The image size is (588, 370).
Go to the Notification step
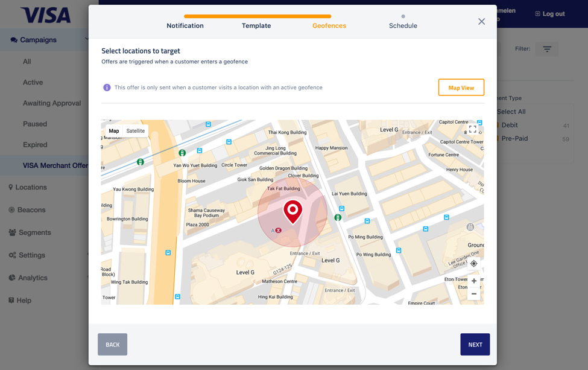185,25
